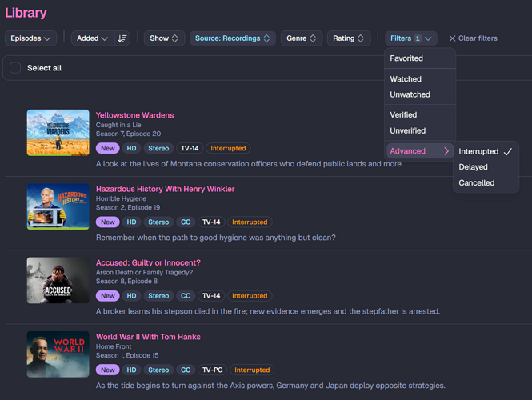Click the Hazardous History thumbnail
Image resolution: width=532 pixels, height=400 pixels.
point(58,206)
